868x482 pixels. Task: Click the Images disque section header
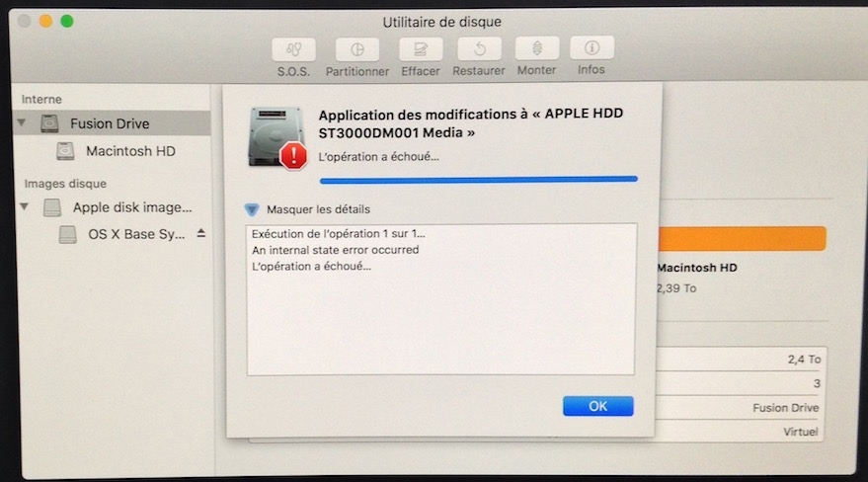65,183
